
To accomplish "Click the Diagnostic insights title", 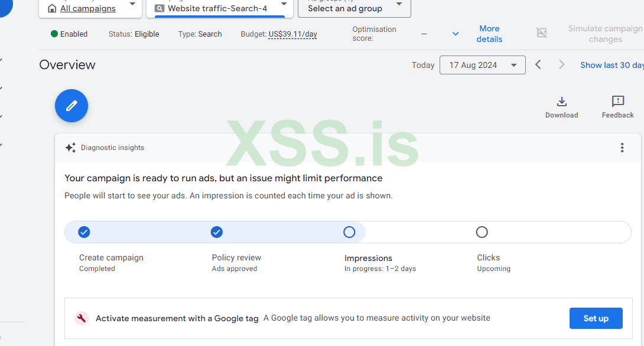I will pos(112,148).
